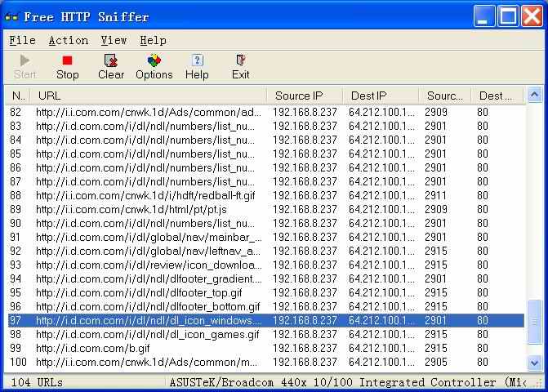The image size is (548, 392).
Task: Open the File menu
Action: (x=22, y=41)
